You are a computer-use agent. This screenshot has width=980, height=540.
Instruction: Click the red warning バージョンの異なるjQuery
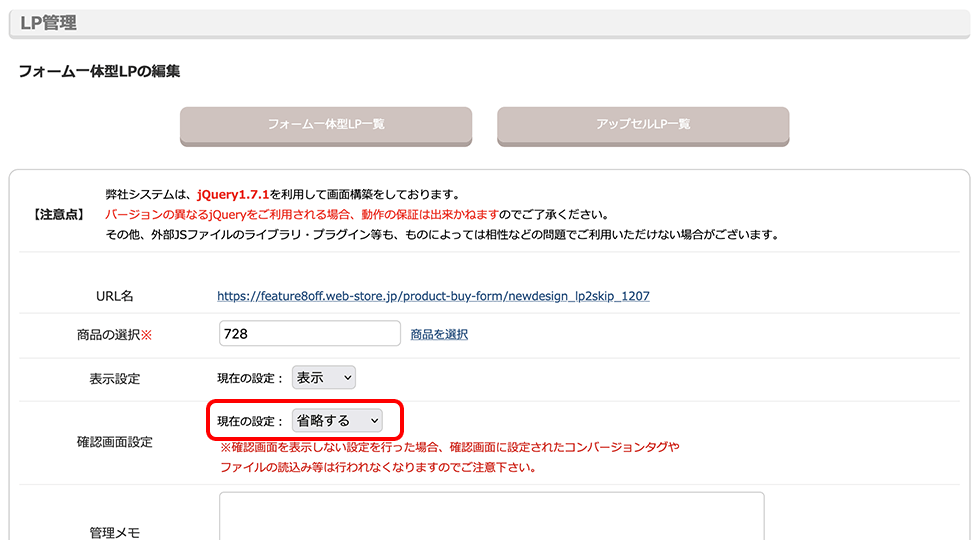pyautogui.click(x=301, y=214)
